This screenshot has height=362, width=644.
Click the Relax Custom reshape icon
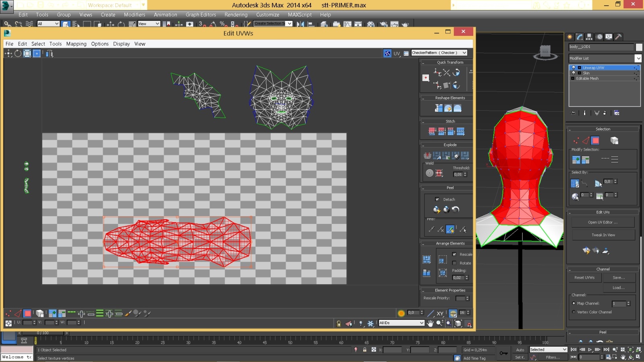[458, 108]
